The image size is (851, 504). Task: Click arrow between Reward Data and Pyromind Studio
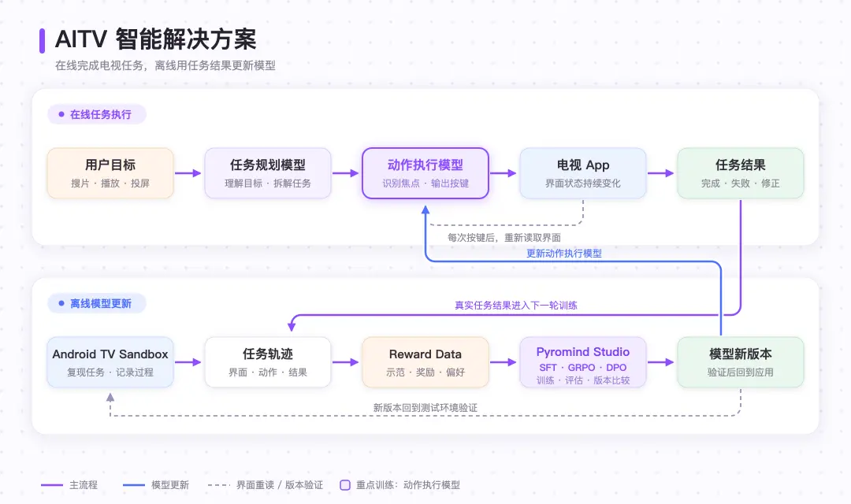pyautogui.click(x=504, y=362)
